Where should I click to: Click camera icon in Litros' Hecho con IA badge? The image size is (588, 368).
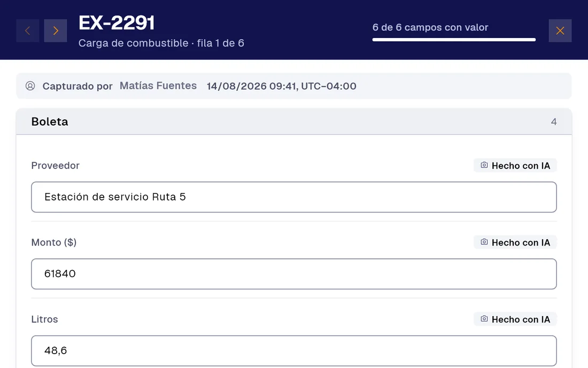[484, 319]
